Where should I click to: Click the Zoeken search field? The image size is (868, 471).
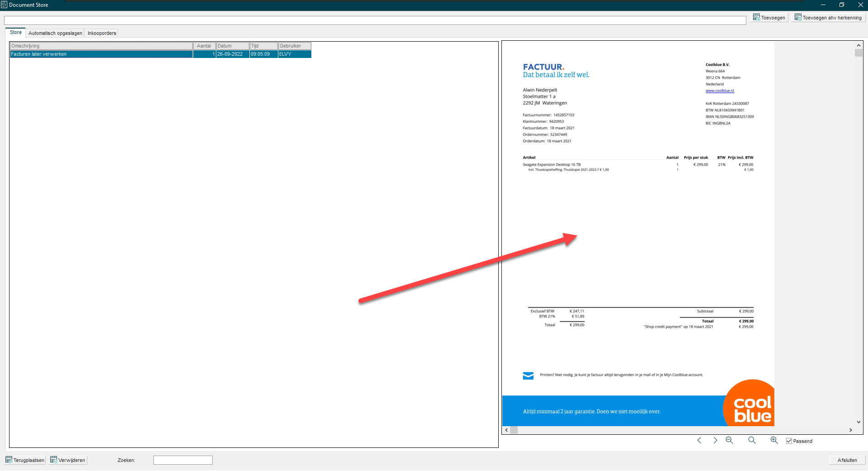click(183, 460)
